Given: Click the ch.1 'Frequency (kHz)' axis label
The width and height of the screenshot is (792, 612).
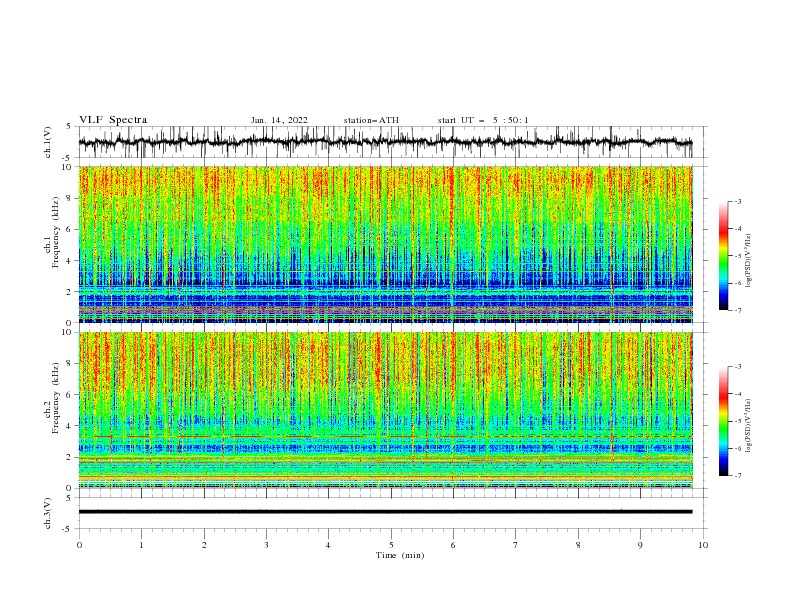Looking at the screenshot, I should click(x=56, y=233).
